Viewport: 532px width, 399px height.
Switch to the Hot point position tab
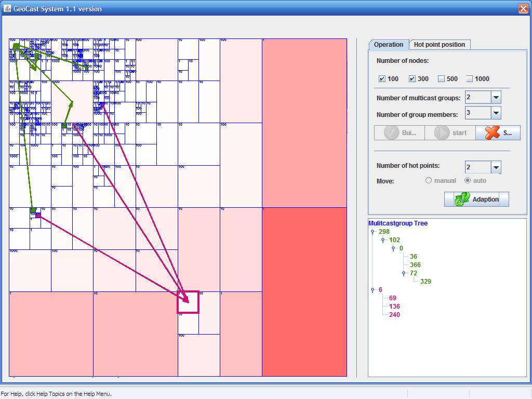coord(439,45)
